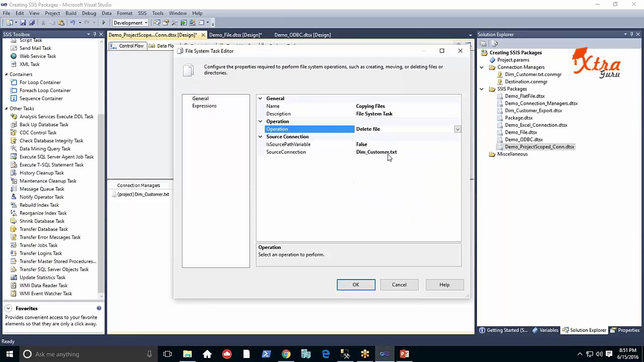Image resolution: width=644 pixels, height=362 pixels.
Task: Collapse SSIS Packages folder in Solution Explorer
Action: (x=481, y=89)
